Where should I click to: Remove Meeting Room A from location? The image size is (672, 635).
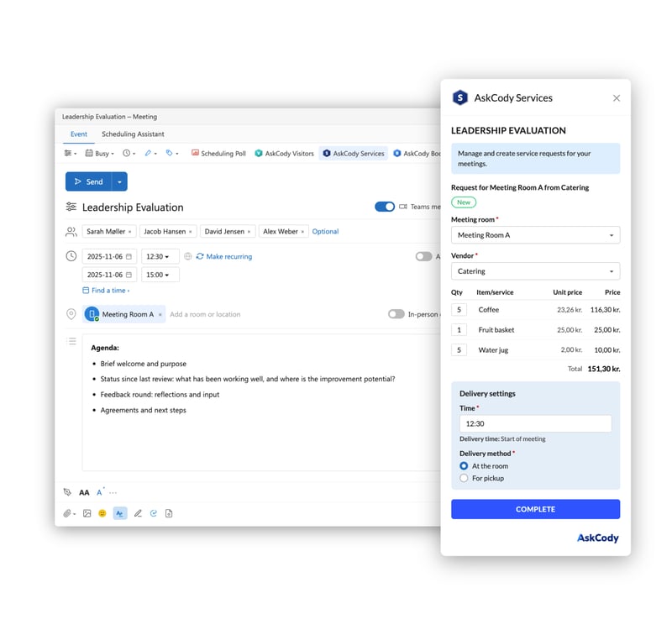point(160,314)
